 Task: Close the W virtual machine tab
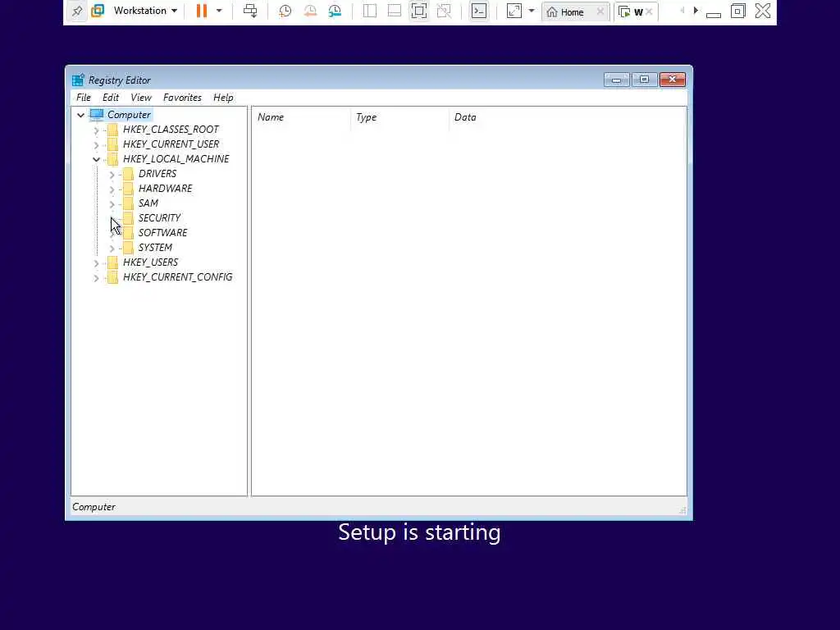click(649, 11)
